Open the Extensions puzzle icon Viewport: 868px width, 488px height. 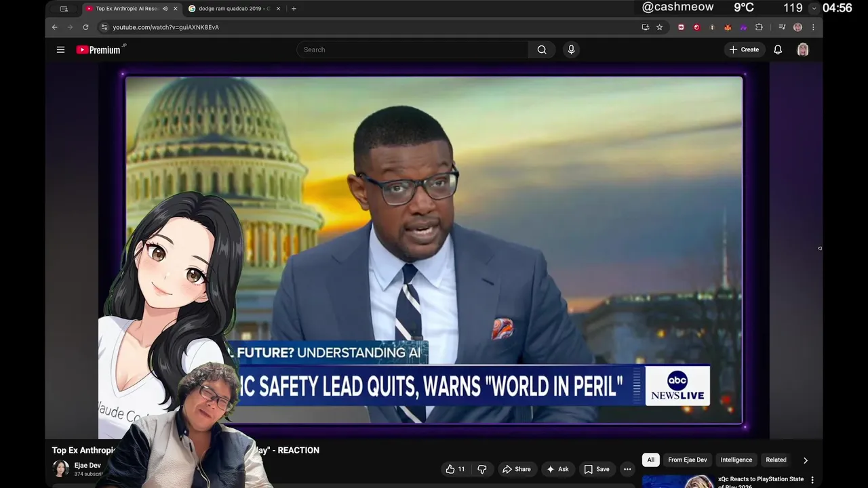(x=759, y=27)
